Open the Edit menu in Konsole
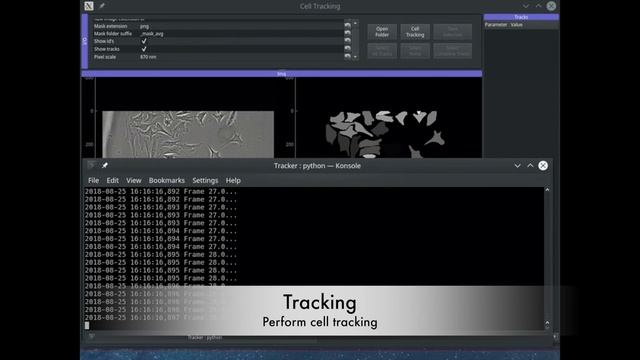The height and width of the screenshot is (360, 640). [113, 180]
